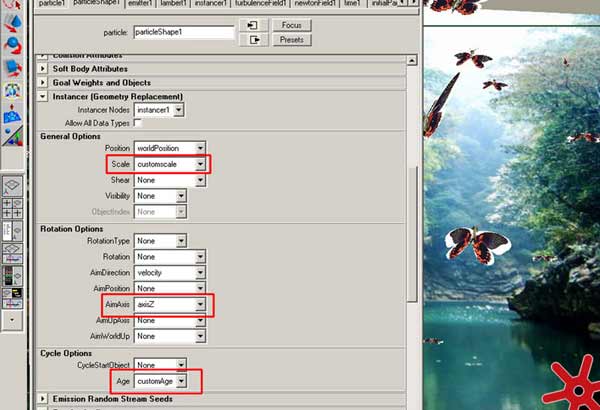This screenshot has height=410, width=600.
Task: Open the turbulenceField1 tab
Action: coord(261,3)
